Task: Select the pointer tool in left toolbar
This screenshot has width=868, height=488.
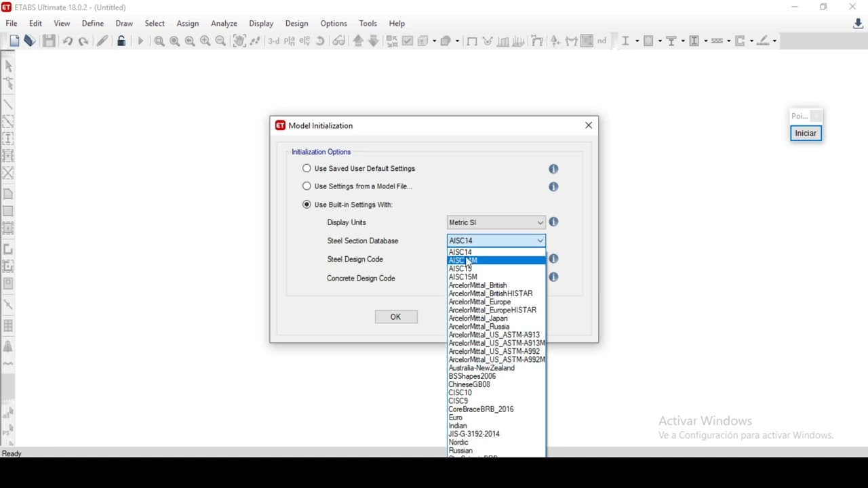Action: pyautogui.click(x=9, y=66)
